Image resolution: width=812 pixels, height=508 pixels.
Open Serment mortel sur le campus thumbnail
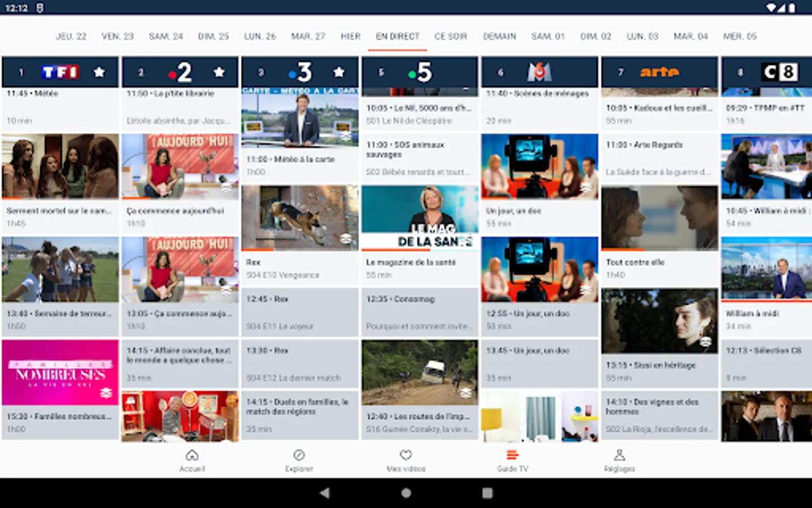(x=60, y=166)
